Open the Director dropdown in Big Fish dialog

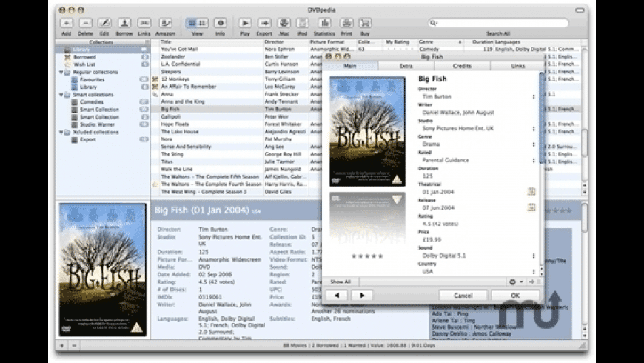point(534,96)
